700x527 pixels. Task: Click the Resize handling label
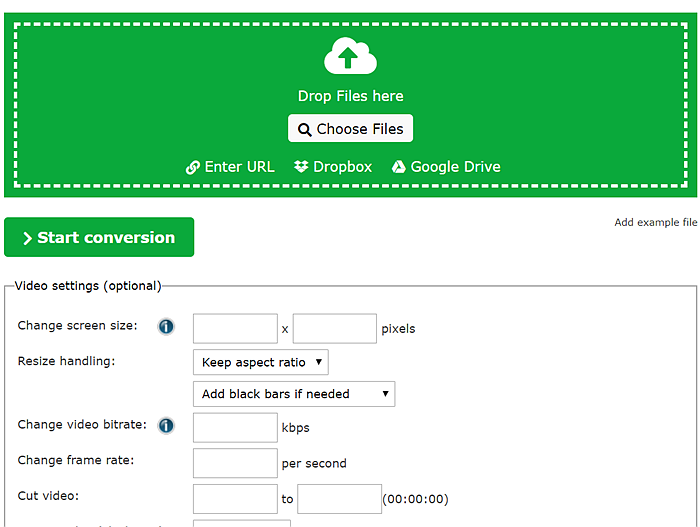(x=67, y=361)
